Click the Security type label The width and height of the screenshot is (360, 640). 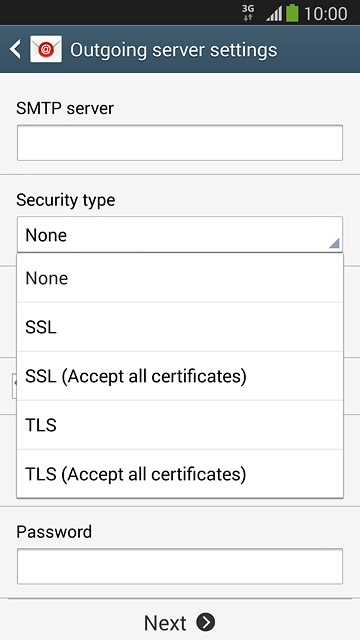[66, 200]
